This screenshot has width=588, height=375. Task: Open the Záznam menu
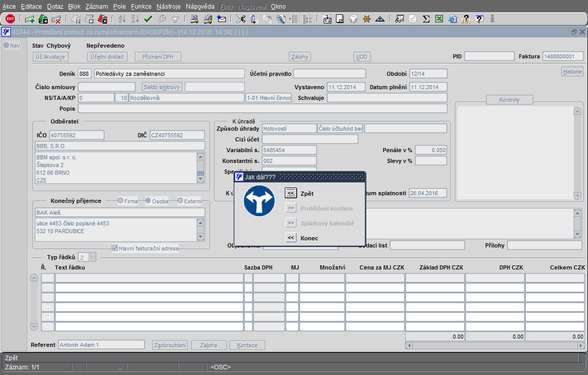pos(96,7)
